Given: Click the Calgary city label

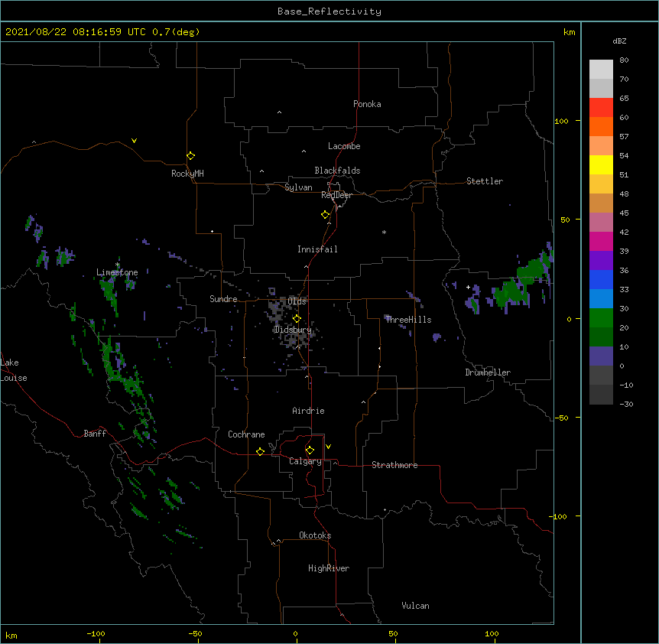Looking at the screenshot, I should click(305, 461).
